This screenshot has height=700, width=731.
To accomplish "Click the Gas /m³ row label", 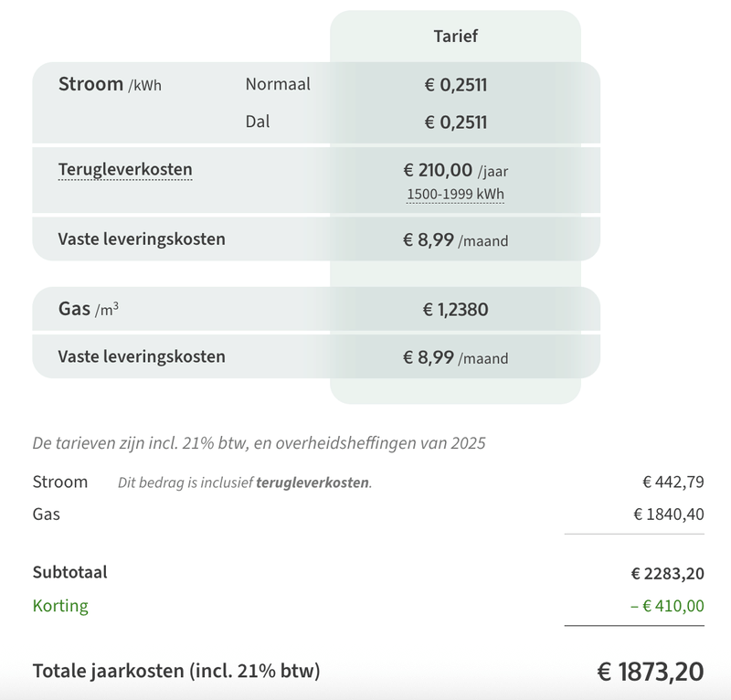I will click(89, 310).
